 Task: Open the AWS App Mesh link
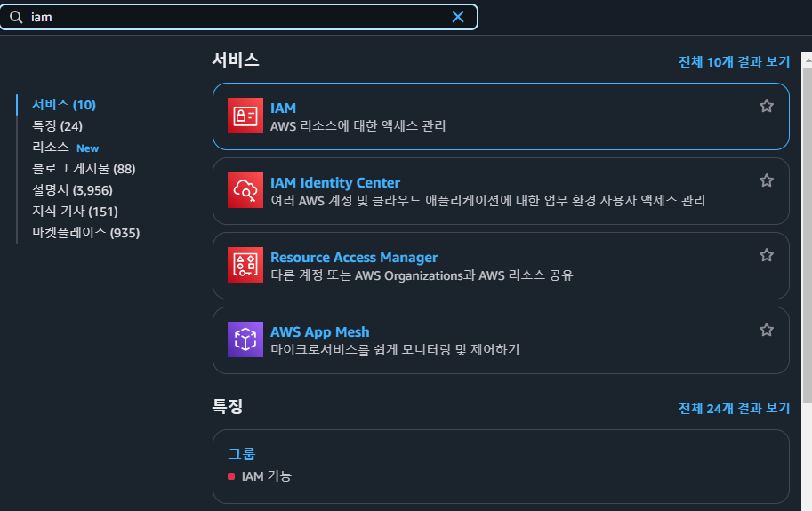pos(320,331)
